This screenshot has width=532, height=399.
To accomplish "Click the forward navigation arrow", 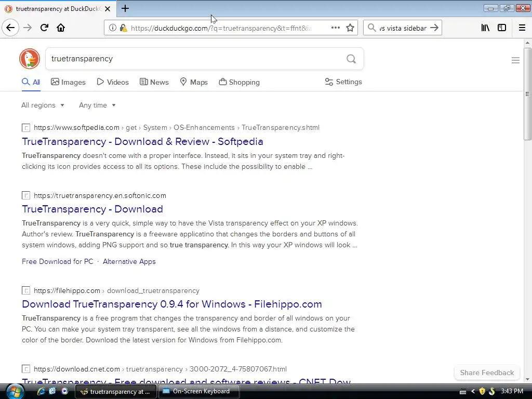I will pyautogui.click(x=28, y=28).
